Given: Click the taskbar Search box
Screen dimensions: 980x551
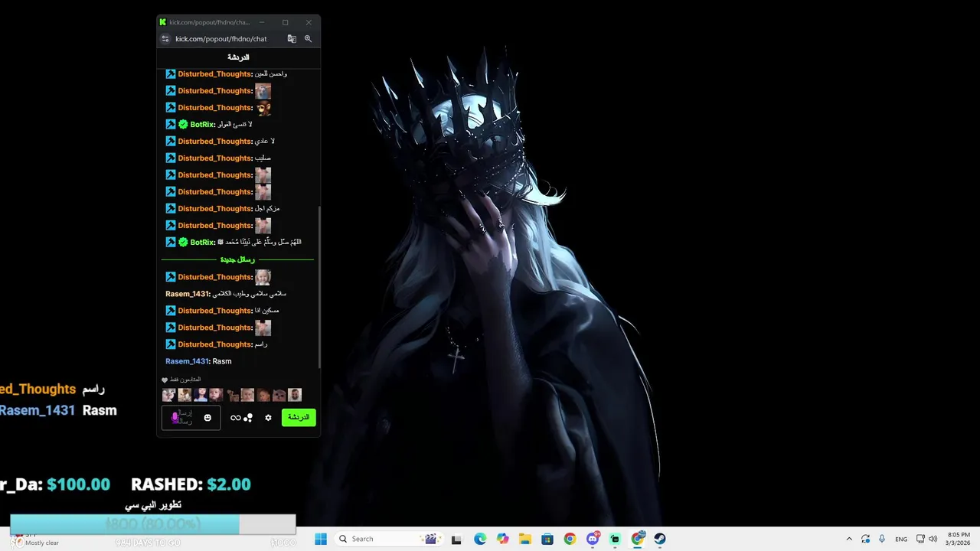Looking at the screenshot, I should point(388,539).
